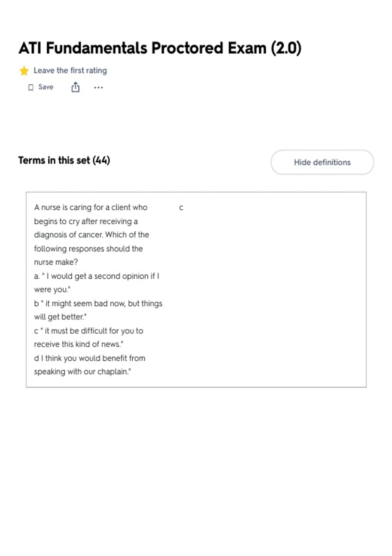Viewport: 392px width, 556px height.
Task: Open the 'Leave the first rating' link
Action: pyautogui.click(x=70, y=71)
